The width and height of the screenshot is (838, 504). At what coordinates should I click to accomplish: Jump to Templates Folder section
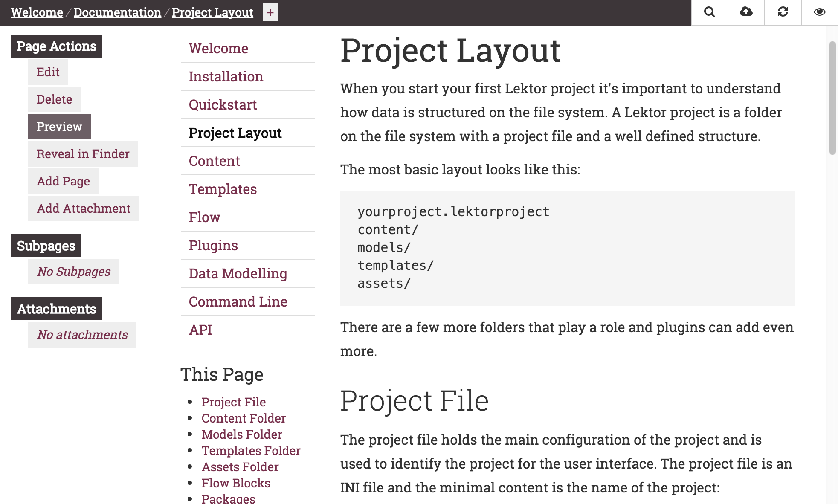coord(251,451)
